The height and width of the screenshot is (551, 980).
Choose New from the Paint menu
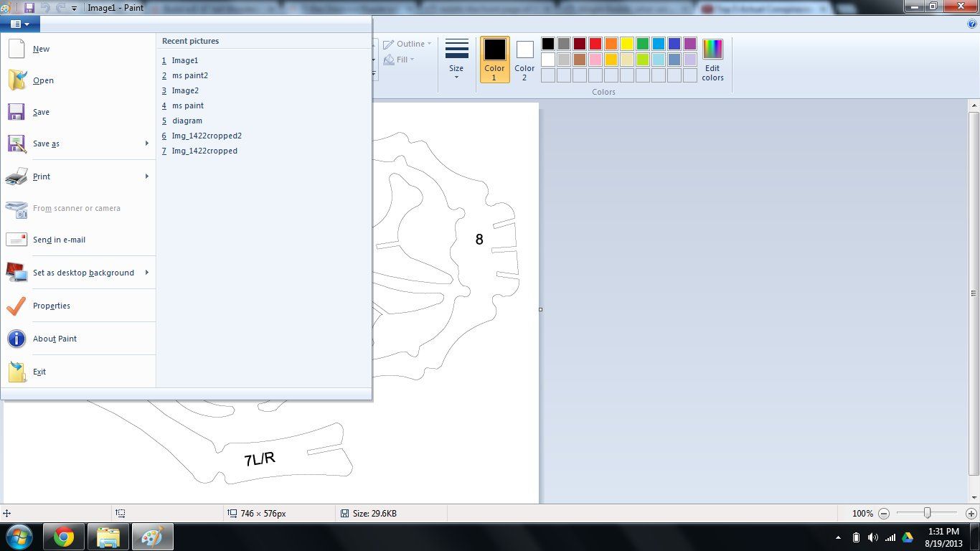79,49
